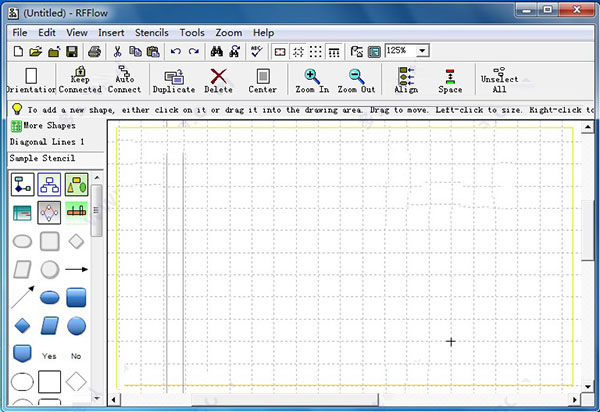Screen dimensions: 600x412
Task: Click the vertical canvas scrollbar thumb
Action: (587, 231)
